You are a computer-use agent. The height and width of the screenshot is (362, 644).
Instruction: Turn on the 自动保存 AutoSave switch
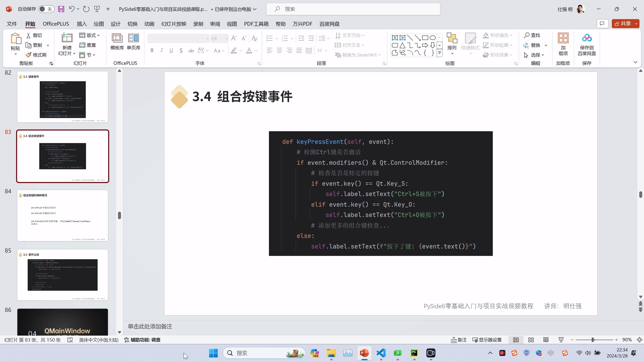click(x=46, y=9)
